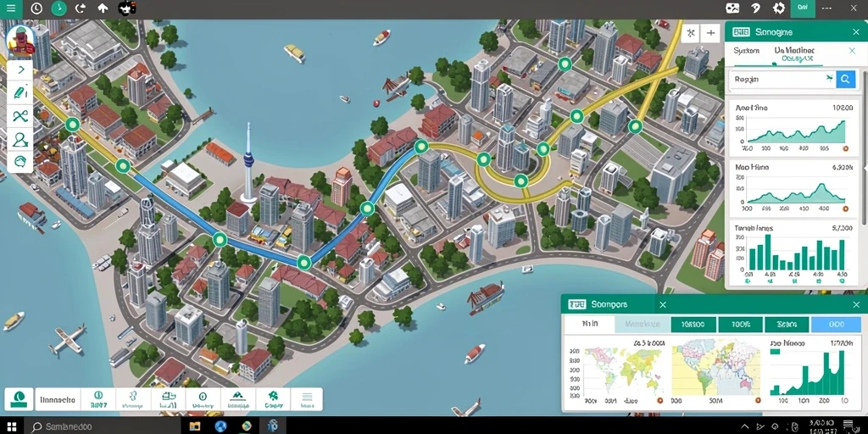868x434 pixels.
Task: Click the settings gear in top bar
Action: click(779, 8)
